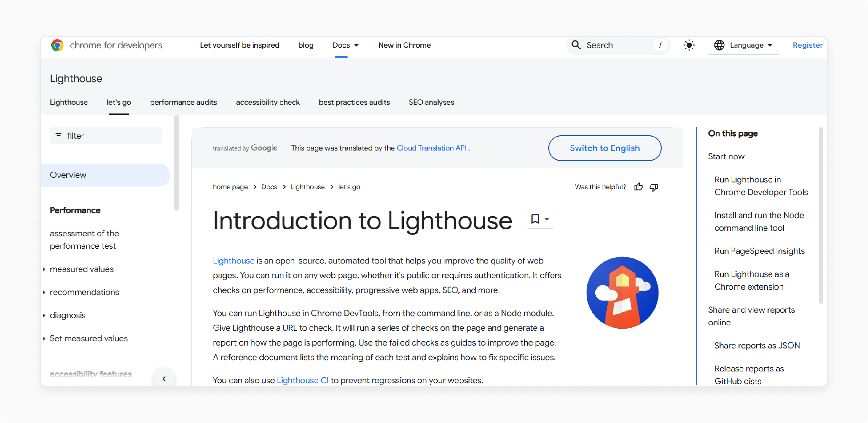The height and width of the screenshot is (423, 868).
Task: Select the performance audits tab
Action: [183, 102]
